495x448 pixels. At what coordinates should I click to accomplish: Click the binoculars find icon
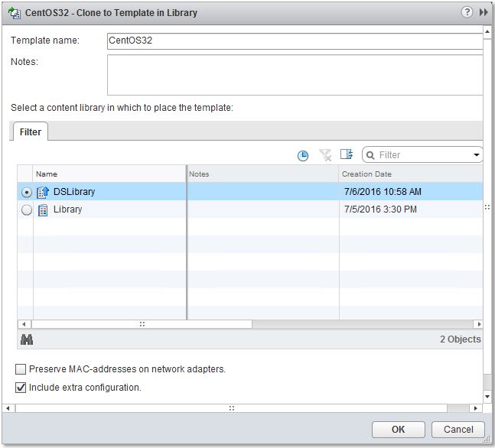click(x=27, y=339)
